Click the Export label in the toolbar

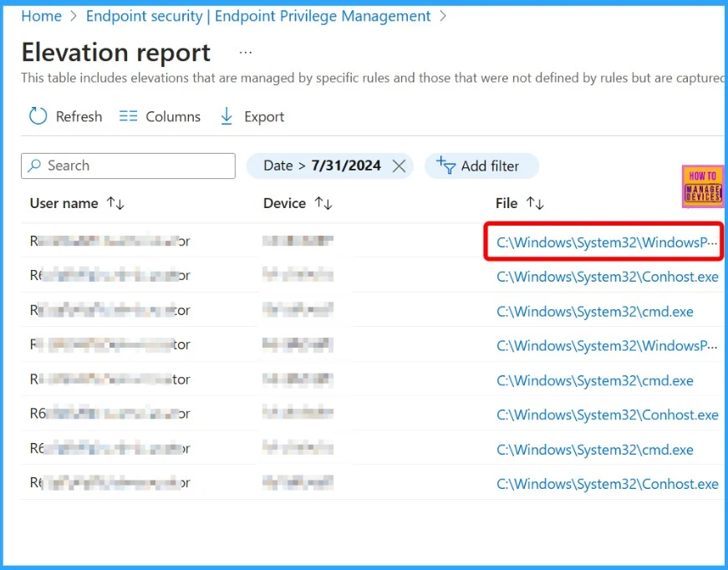click(x=264, y=117)
